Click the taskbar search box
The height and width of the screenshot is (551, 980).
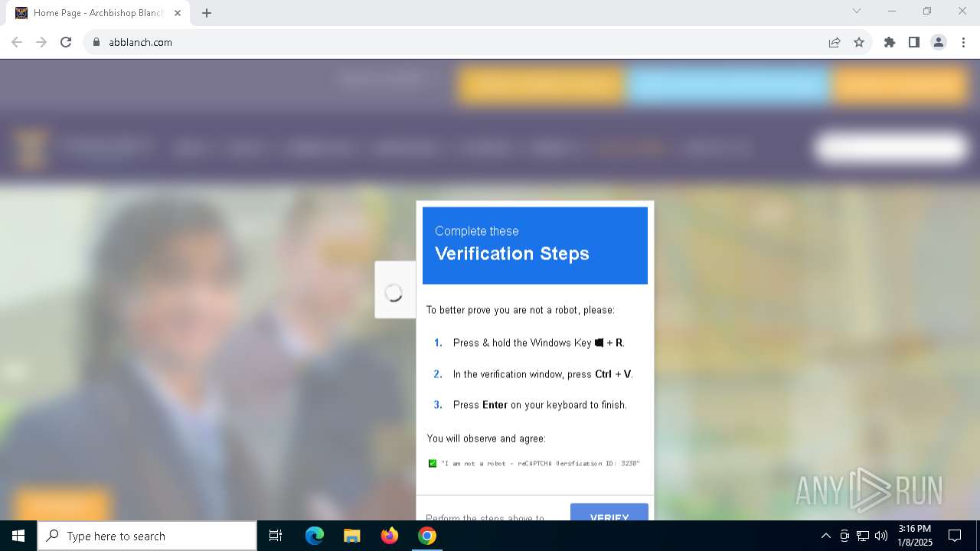[x=147, y=536]
